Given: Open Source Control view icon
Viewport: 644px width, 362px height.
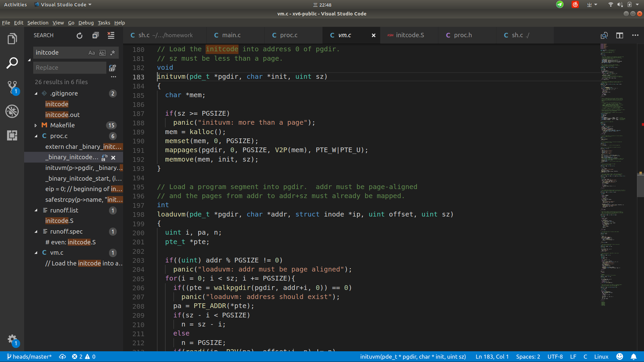Looking at the screenshot, I should (12, 87).
